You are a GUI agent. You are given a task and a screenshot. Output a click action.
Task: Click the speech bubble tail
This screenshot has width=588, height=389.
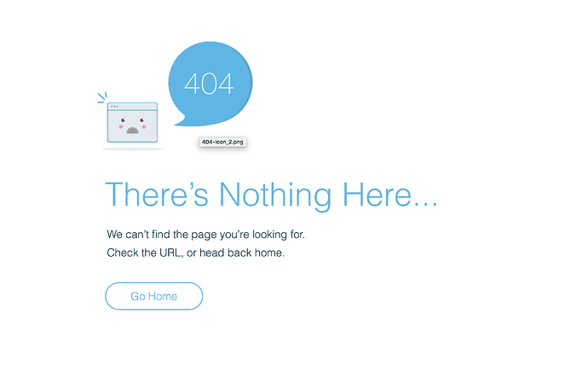(181, 120)
